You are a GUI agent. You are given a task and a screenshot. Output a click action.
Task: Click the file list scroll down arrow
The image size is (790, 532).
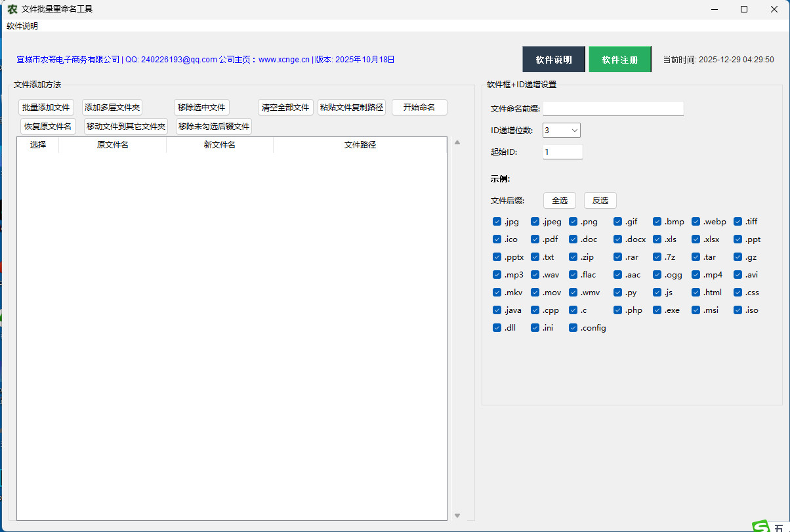pos(457,516)
